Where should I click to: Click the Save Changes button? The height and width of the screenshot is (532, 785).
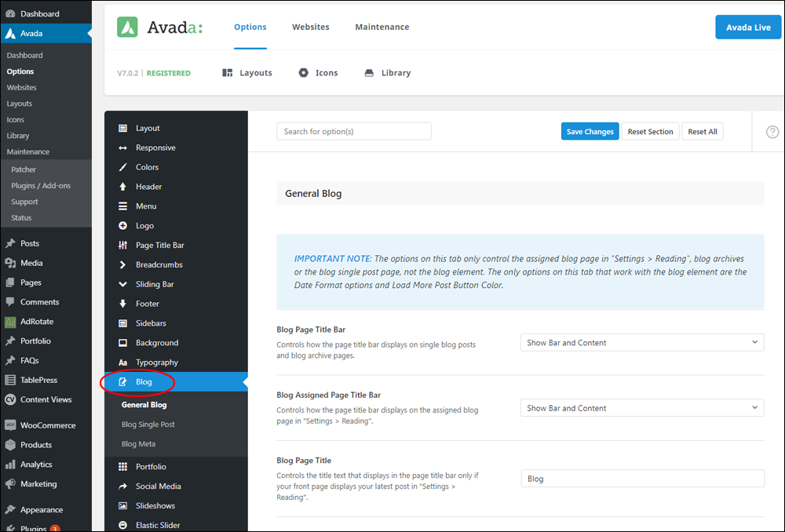590,132
